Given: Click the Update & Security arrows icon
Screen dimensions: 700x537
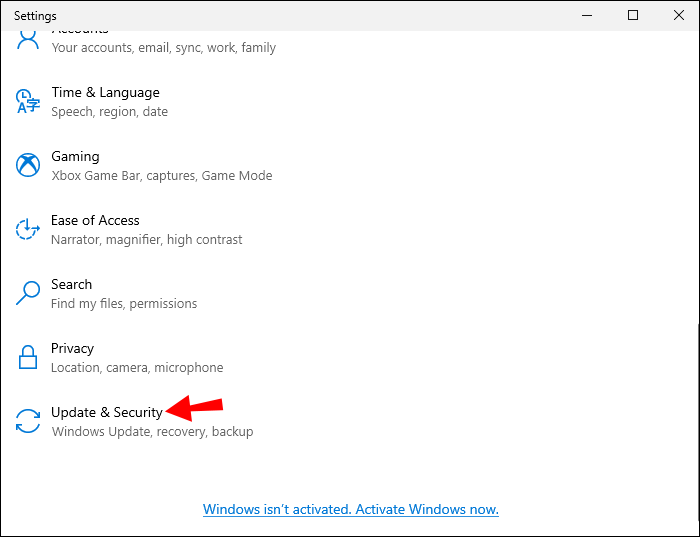Looking at the screenshot, I should click(28, 421).
